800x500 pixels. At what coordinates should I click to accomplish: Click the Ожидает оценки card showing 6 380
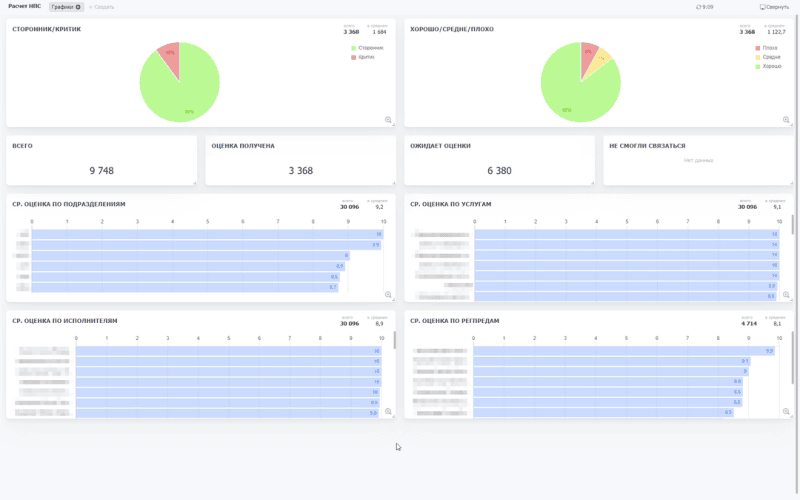tap(498, 161)
